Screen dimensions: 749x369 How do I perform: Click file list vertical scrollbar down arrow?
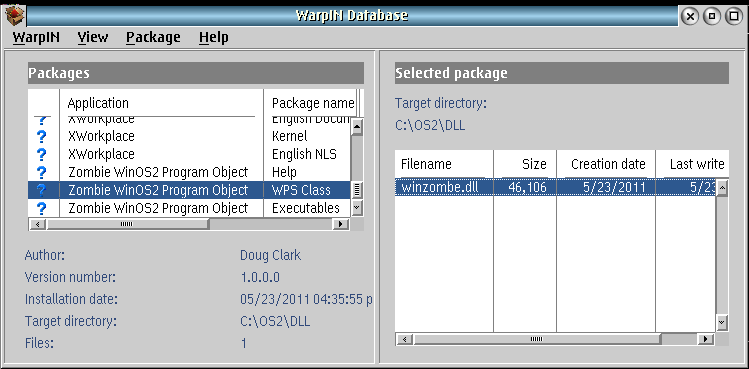722,322
